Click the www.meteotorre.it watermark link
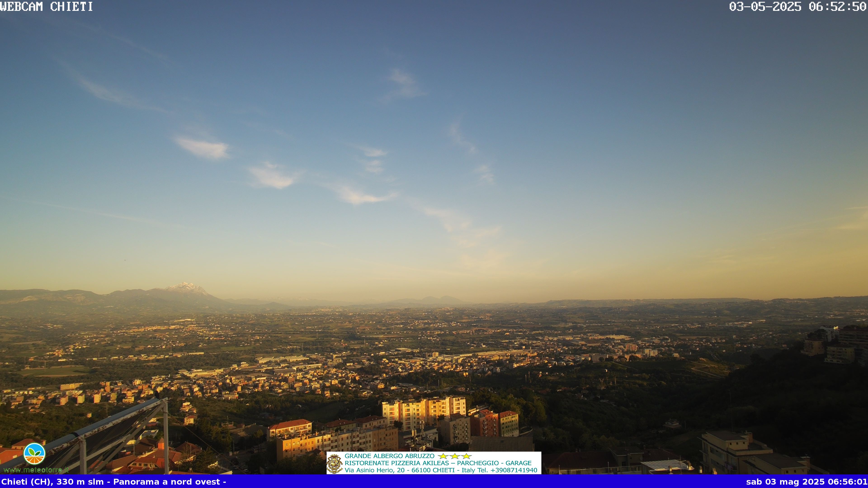 36,470
